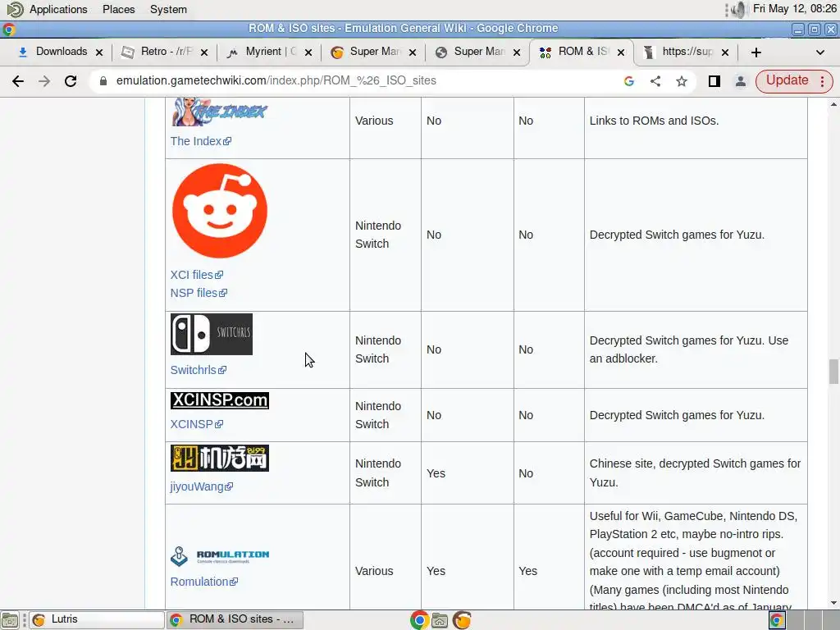Bookmark this page with the star icon
The width and height of the screenshot is (840, 630).
tap(682, 81)
